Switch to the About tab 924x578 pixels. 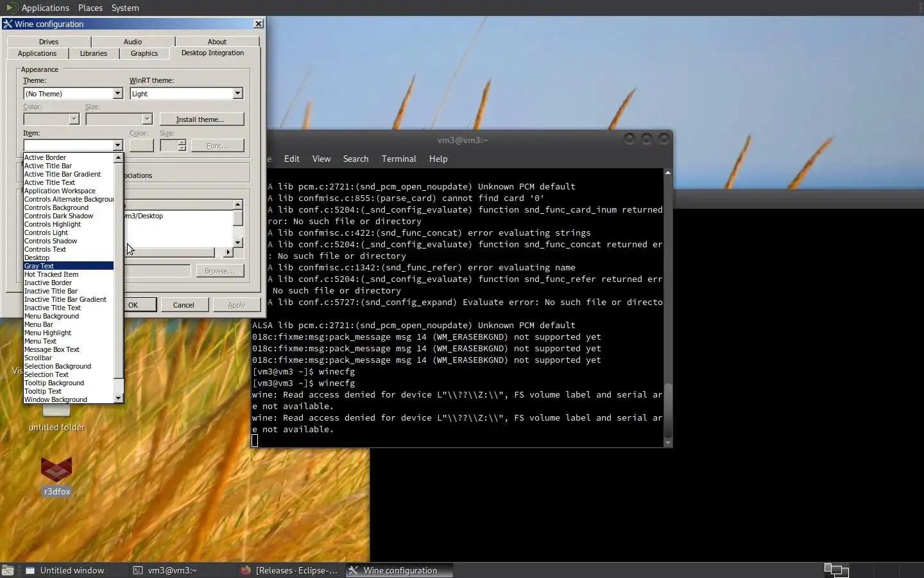[x=217, y=42]
